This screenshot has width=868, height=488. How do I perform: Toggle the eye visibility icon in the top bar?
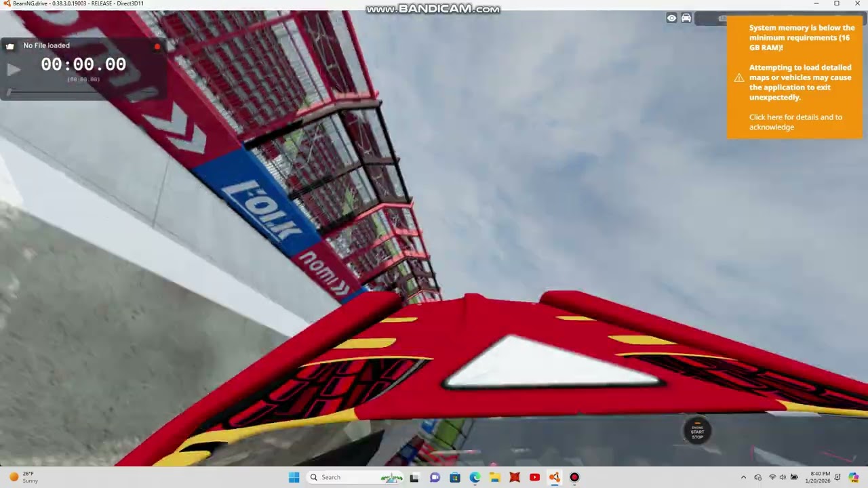671,18
